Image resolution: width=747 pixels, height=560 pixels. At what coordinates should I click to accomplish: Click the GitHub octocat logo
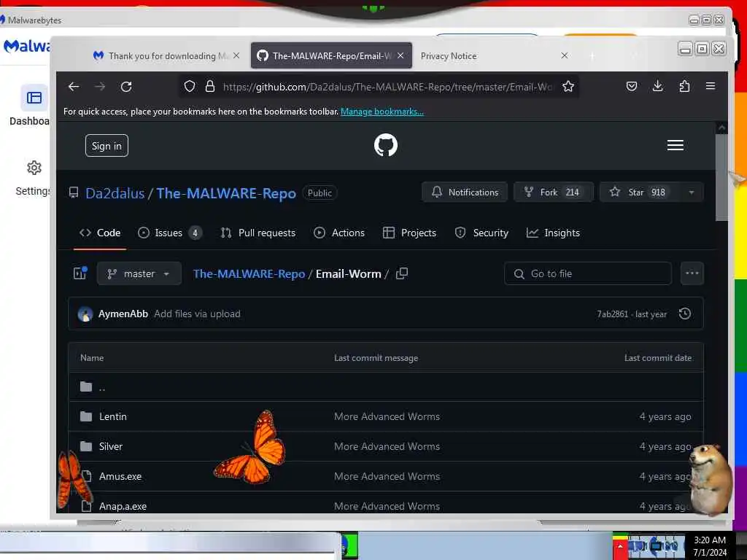pyautogui.click(x=386, y=145)
